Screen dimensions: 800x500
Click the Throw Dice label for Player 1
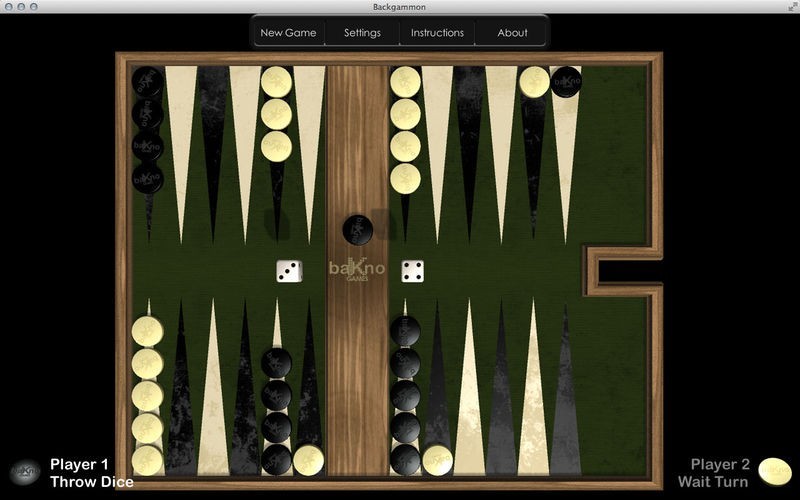pyautogui.click(x=91, y=482)
